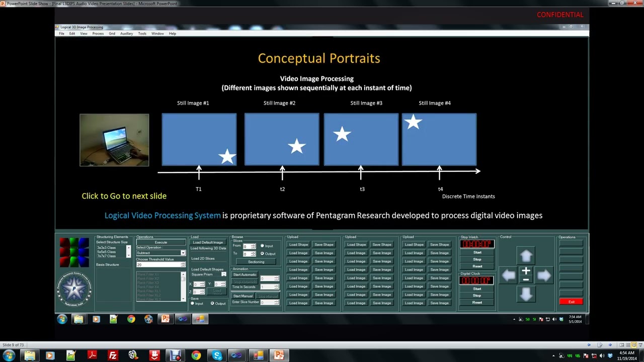The image size is (644, 362).
Task: Click the Structure Size list scrollbar
Action: click(128, 251)
